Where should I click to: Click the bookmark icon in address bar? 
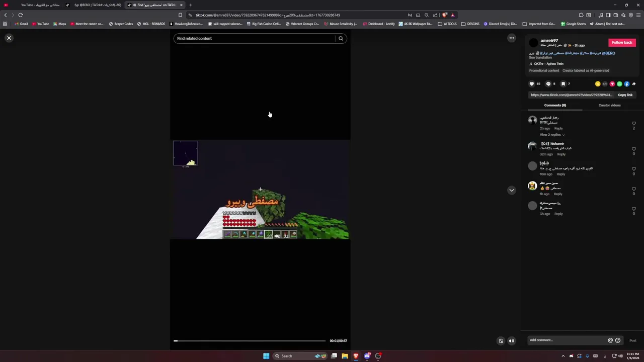tap(180, 15)
